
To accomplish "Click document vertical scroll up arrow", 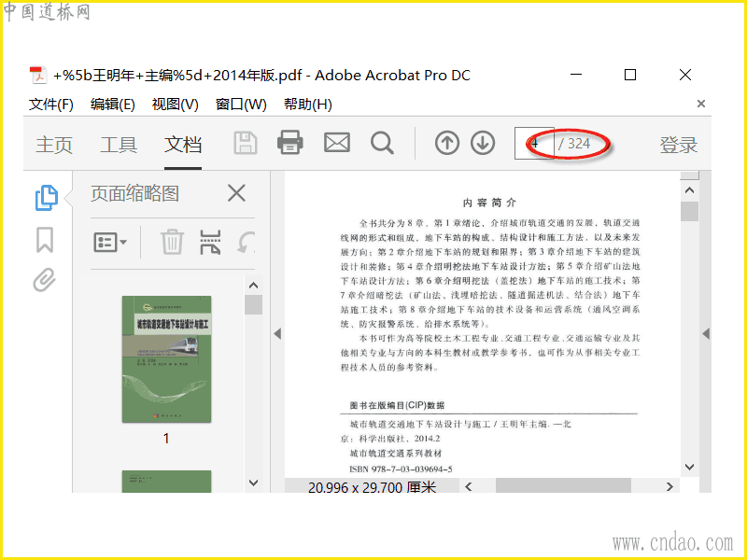I will (689, 190).
